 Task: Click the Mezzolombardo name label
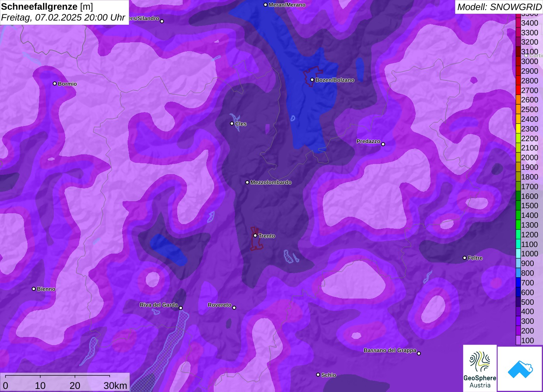[271, 182]
